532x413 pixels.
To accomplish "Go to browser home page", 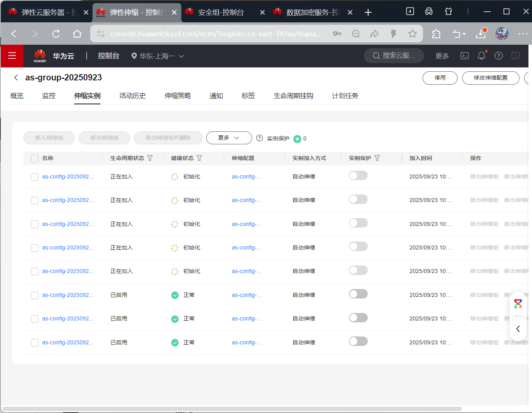I will coord(77,34).
